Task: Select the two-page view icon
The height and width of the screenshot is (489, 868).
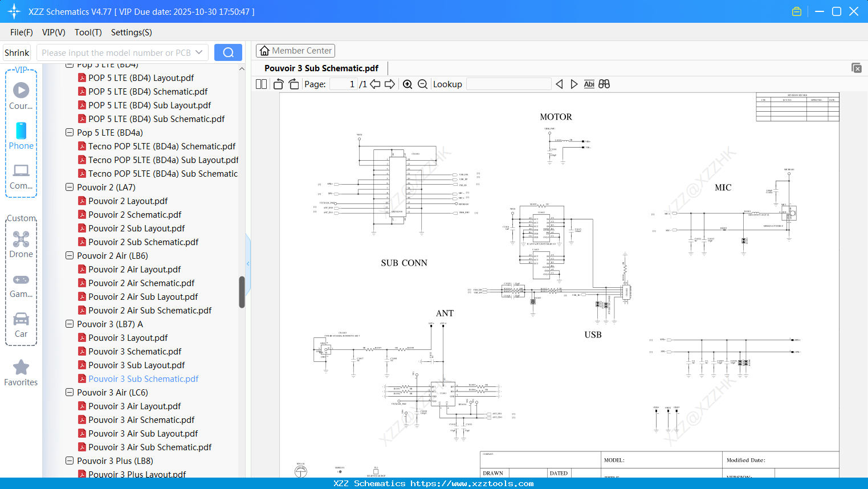Action: 260,84
